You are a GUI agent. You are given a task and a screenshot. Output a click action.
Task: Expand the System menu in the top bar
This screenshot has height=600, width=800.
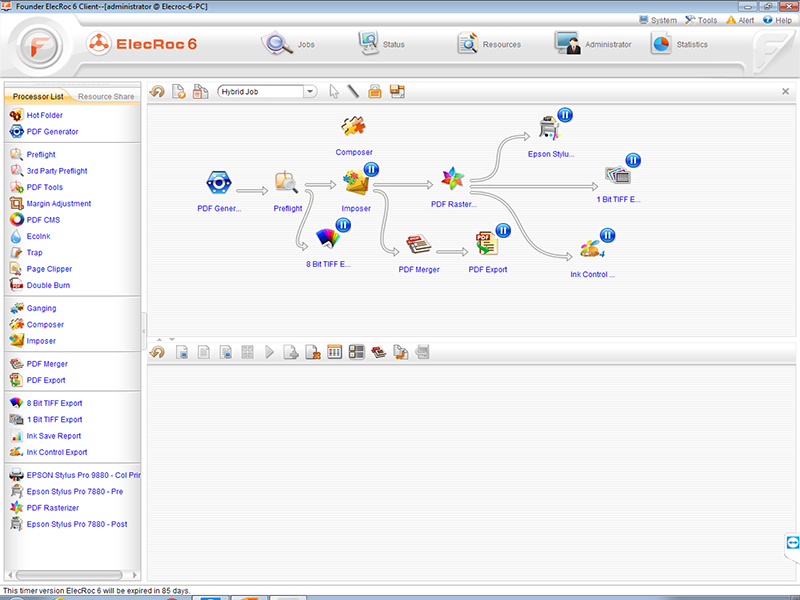click(662, 18)
